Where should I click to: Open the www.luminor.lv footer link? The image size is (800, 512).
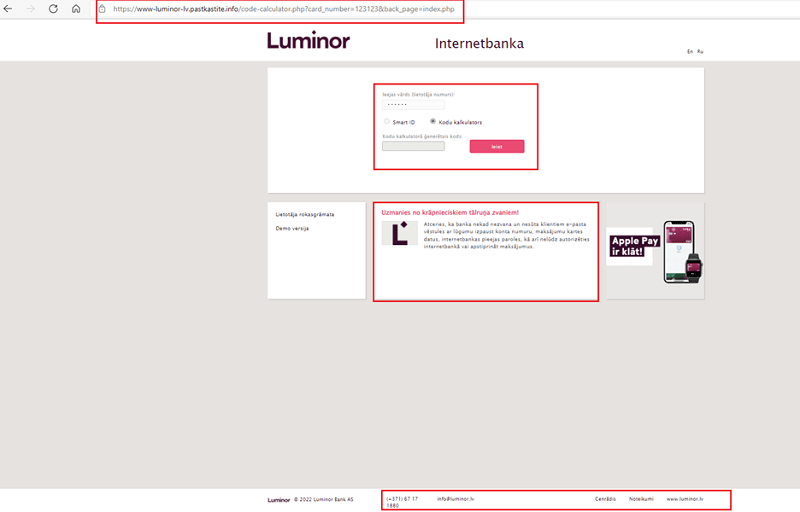685,499
